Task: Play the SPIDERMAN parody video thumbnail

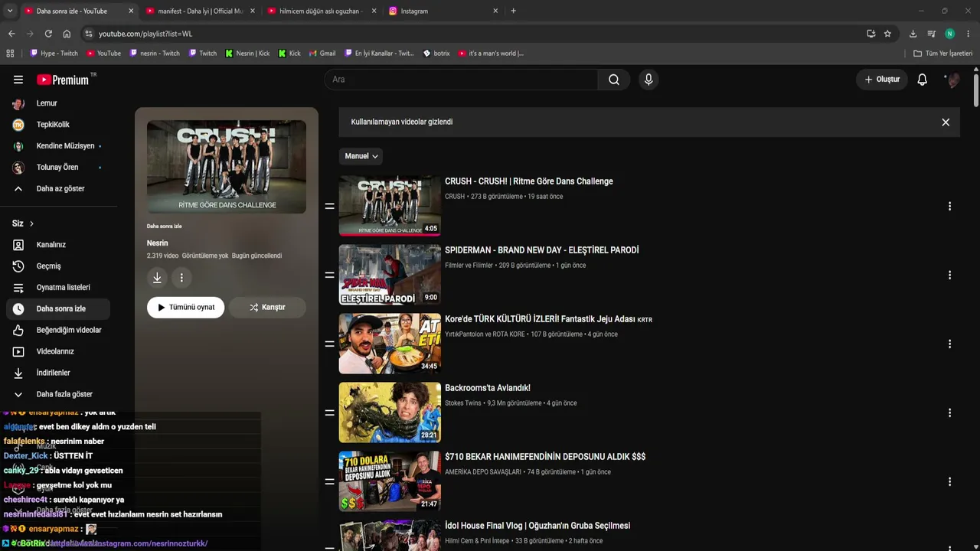Action: pos(390,275)
